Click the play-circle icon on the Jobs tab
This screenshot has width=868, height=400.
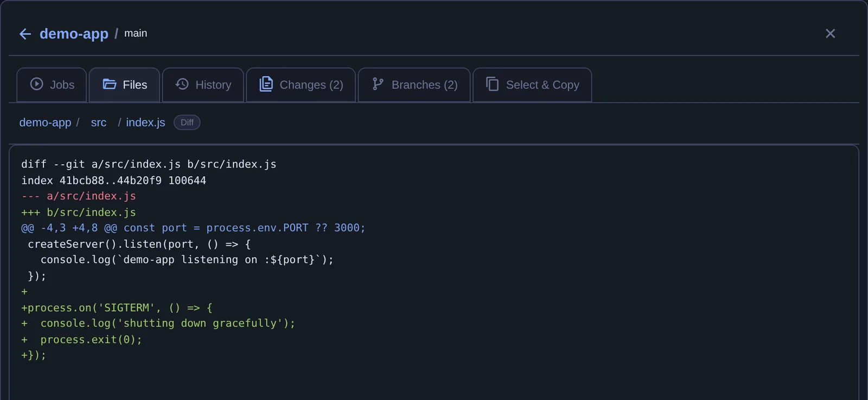(36, 84)
